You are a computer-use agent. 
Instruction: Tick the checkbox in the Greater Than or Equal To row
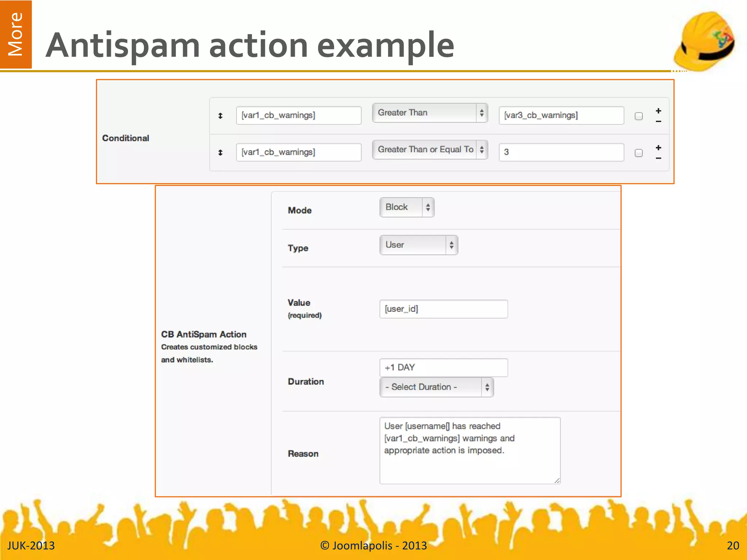click(x=639, y=153)
